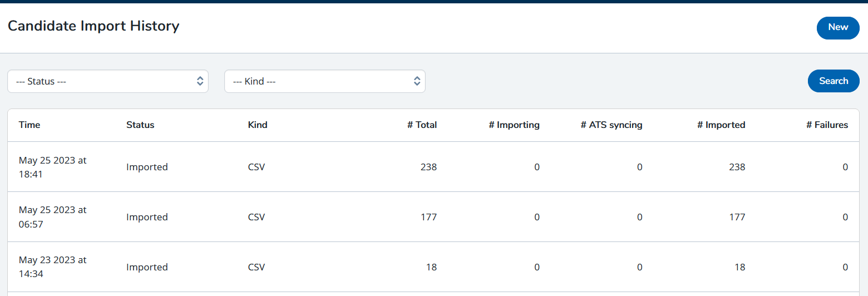Click the # Failures column header
This screenshot has width=868, height=296.
(x=827, y=125)
